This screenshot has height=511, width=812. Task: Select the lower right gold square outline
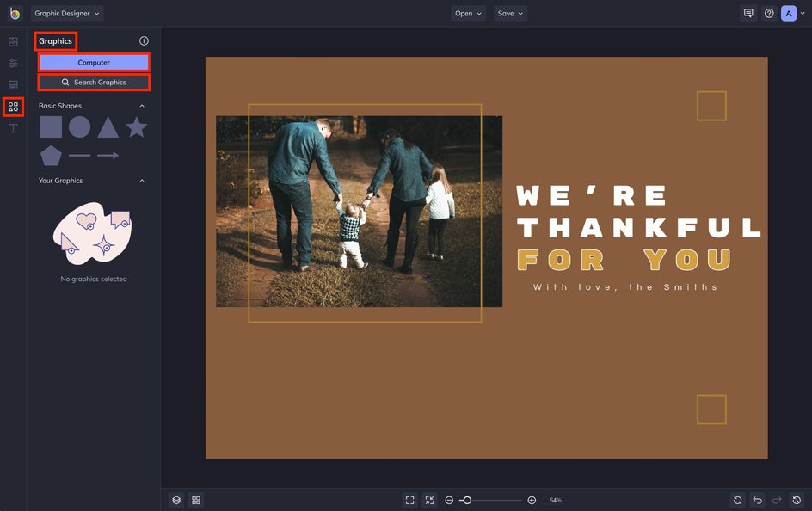[711, 409]
